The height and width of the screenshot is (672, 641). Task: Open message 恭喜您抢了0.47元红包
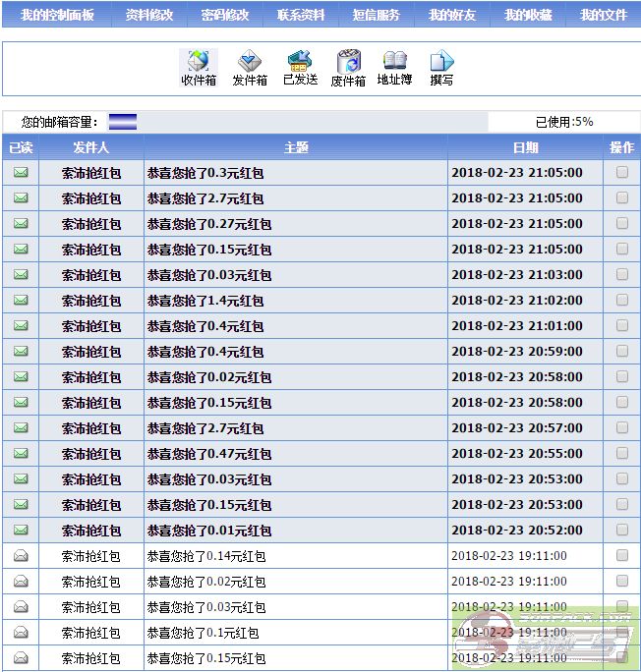(x=208, y=454)
